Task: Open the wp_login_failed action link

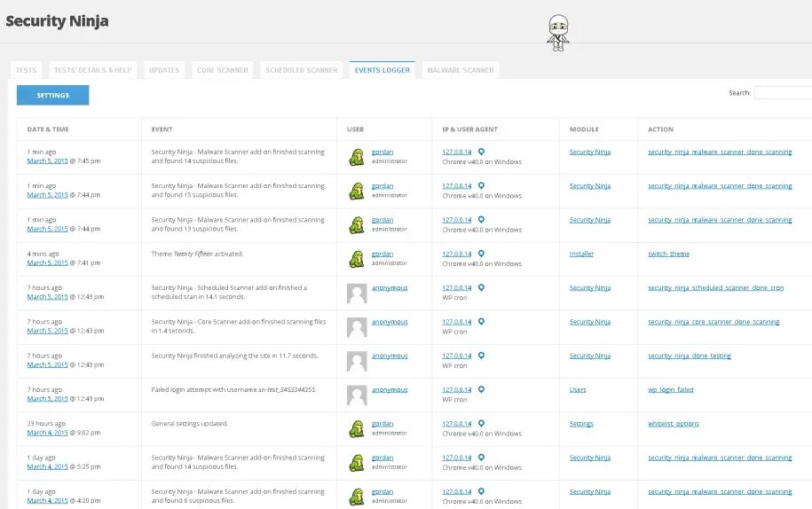Action: tap(671, 389)
